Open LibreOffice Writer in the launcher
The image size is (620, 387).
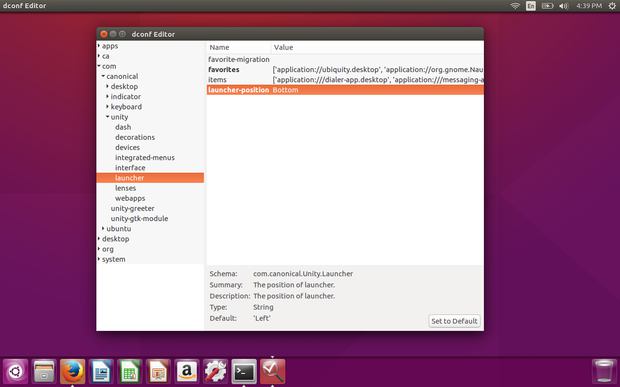101,371
